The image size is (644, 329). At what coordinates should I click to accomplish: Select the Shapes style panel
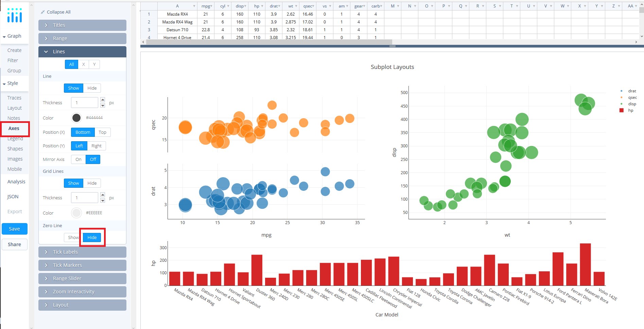coord(15,148)
